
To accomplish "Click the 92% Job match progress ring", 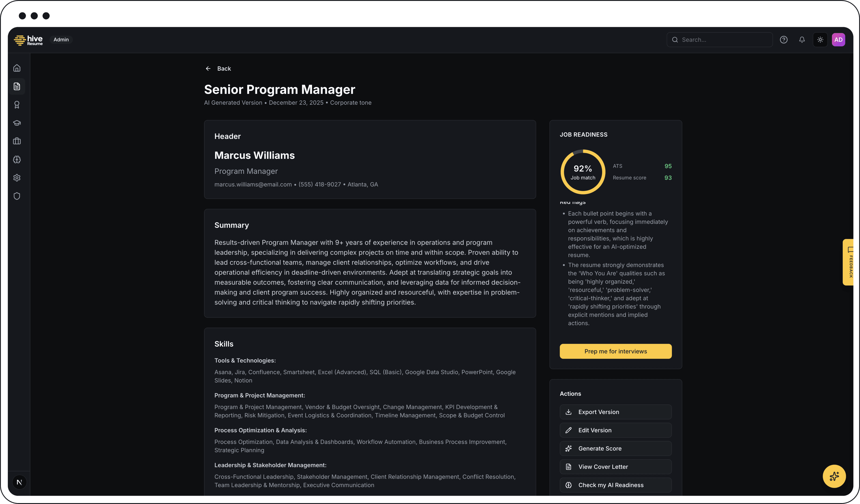I will (583, 172).
